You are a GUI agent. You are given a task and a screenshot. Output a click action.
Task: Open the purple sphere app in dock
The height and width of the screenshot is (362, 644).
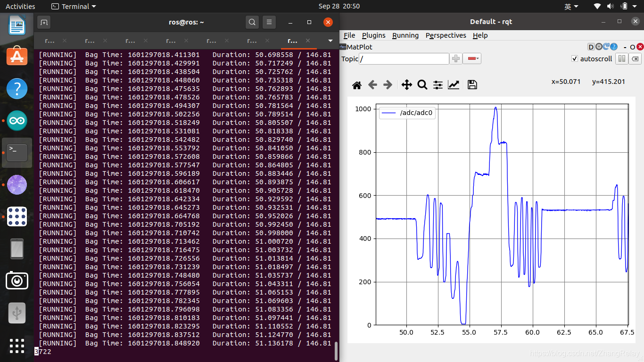point(17,185)
